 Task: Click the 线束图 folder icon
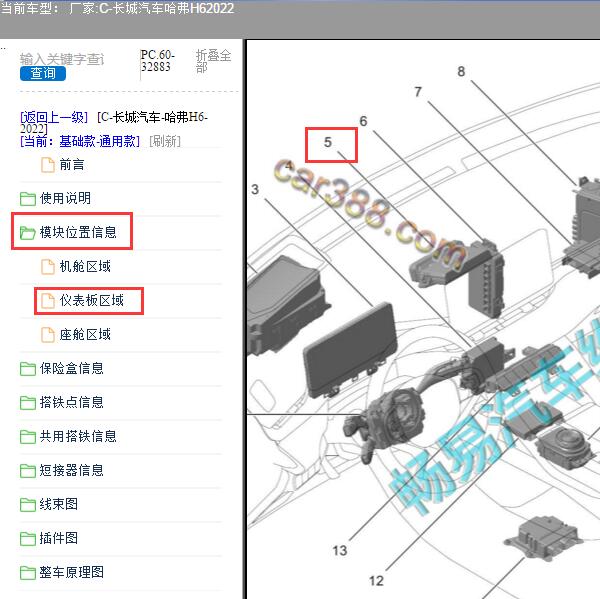[x=28, y=505]
